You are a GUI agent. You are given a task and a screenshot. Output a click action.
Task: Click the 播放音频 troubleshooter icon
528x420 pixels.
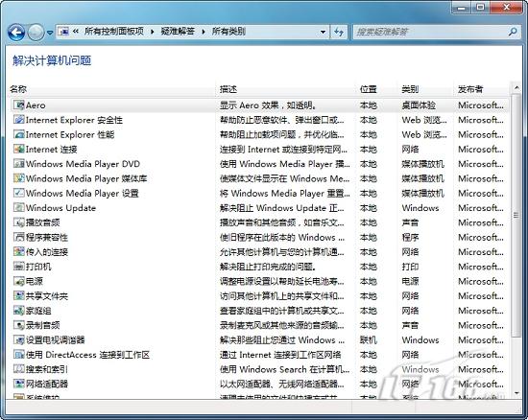point(19,222)
